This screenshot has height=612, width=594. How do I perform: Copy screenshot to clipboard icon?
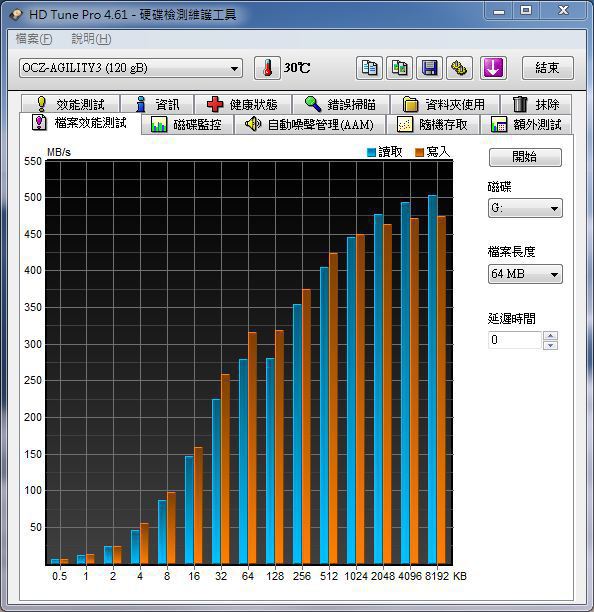[399, 68]
